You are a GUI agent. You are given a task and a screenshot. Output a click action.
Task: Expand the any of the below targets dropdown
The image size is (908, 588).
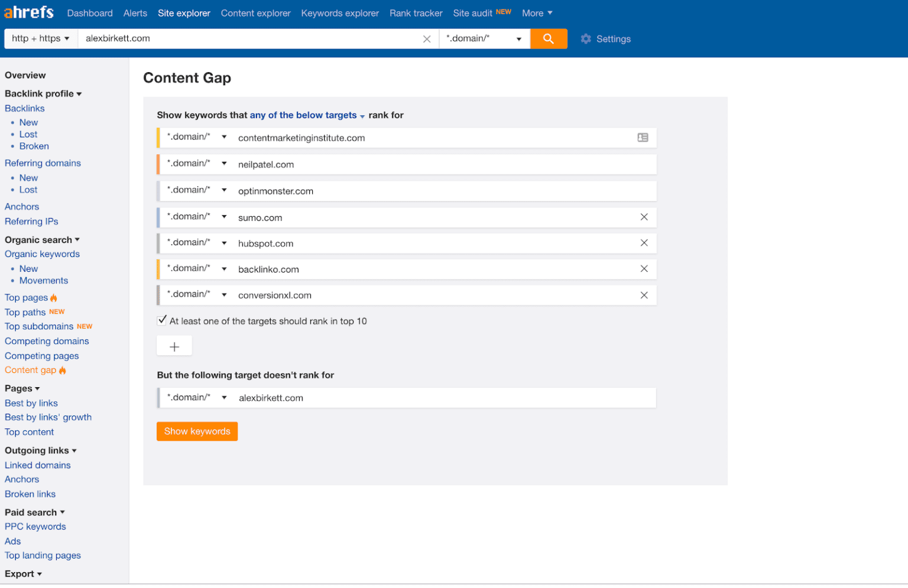(304, 115)
